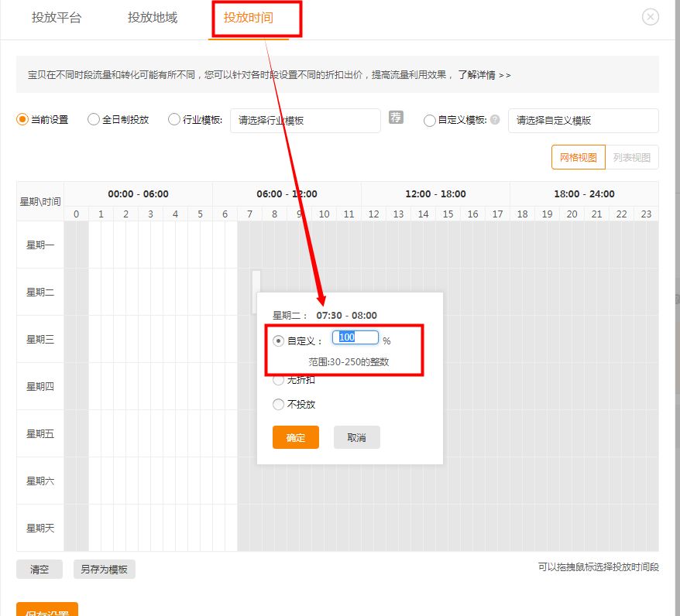680x616 pixels.
Task: Enable the 自定义模板 radio button
Action: 430,120
